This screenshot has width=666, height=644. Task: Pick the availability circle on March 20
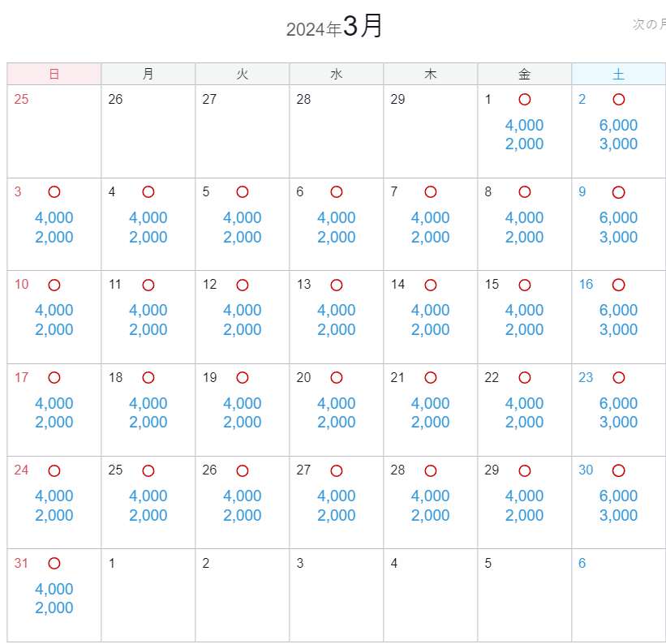point(337,378)
